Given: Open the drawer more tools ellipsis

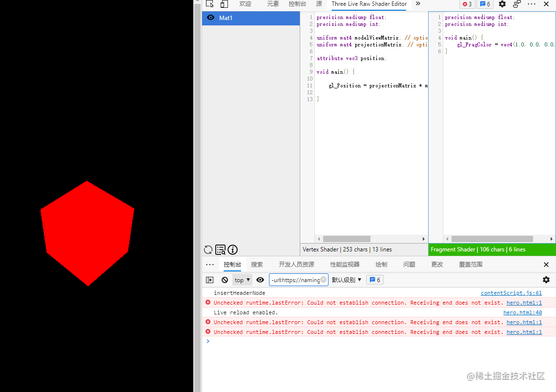Looking at the screenshot, I should coord(210,265).
